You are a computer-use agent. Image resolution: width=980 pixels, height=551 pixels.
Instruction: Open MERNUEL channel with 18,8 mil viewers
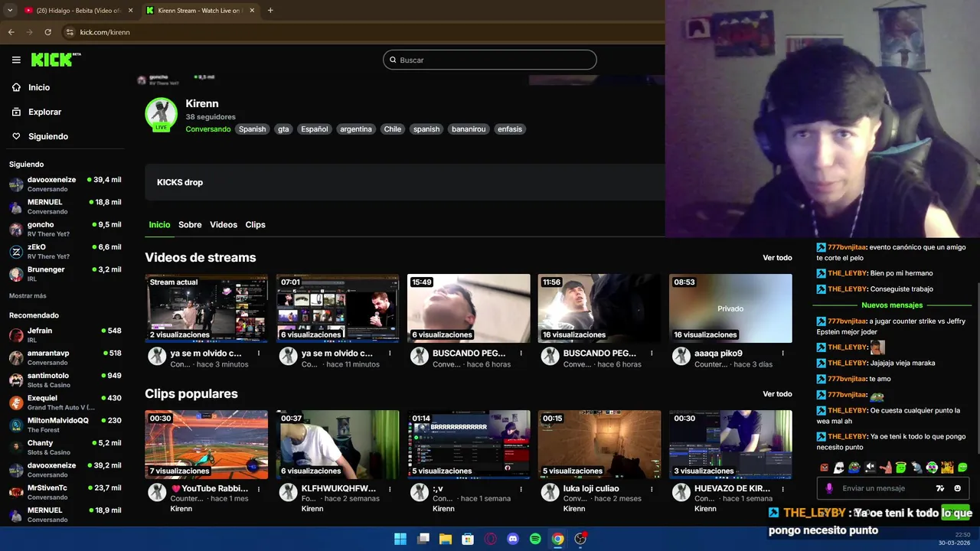(65, 206)
